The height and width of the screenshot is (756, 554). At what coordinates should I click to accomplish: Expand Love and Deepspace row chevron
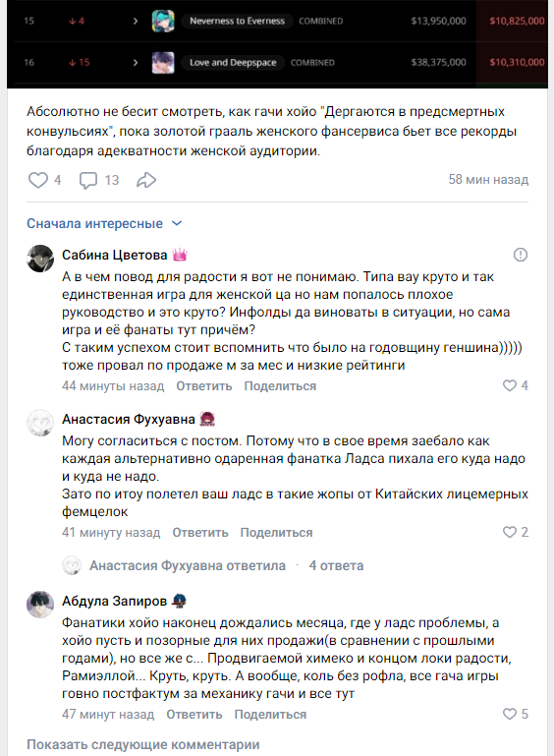(x=136, y=62)
